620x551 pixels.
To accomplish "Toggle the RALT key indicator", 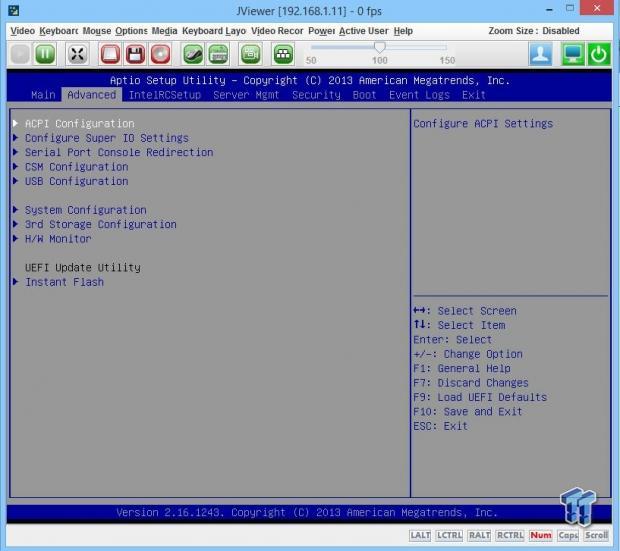I will tap(479, 535).
